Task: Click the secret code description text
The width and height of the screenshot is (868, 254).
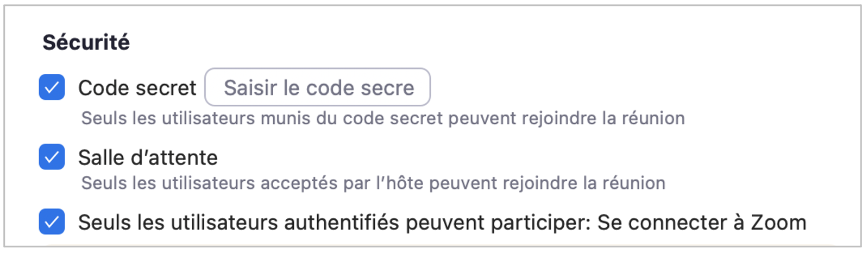Action: point(382,118)
